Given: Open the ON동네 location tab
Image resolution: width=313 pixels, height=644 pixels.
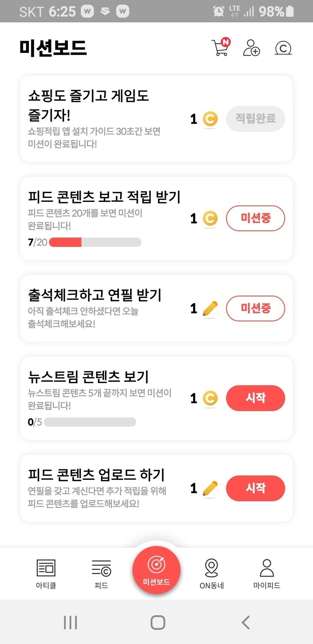Looking at the screenshot, I should (212, 574).
